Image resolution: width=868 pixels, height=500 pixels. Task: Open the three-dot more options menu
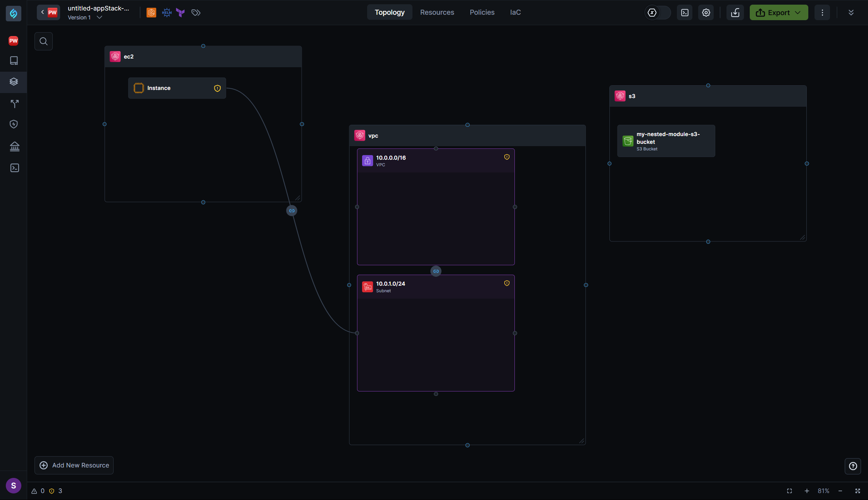pyautogui.click(x=822, y=12)
